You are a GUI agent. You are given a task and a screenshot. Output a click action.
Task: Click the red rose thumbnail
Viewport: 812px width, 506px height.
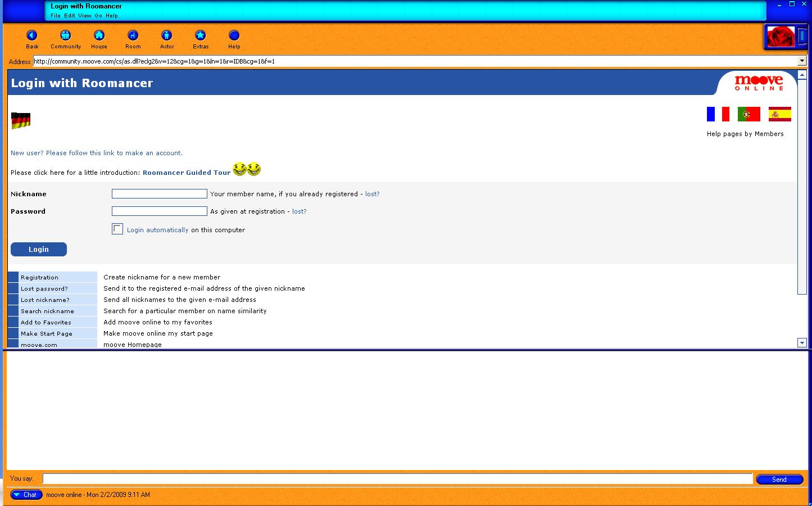point(781,37)
